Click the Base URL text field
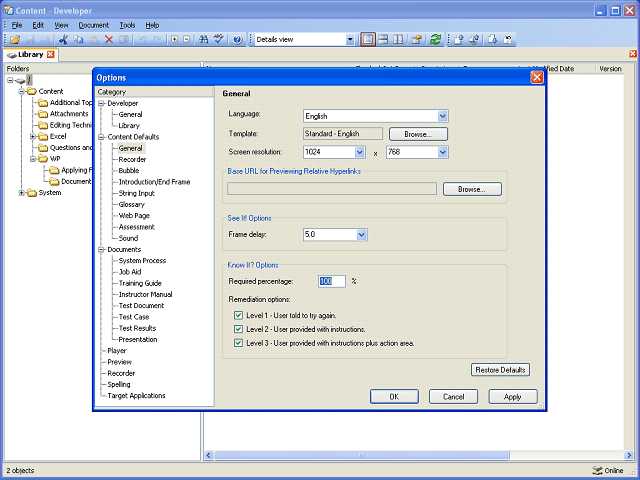Viewport: 640px width, 480px height. [x=332, y=189]
